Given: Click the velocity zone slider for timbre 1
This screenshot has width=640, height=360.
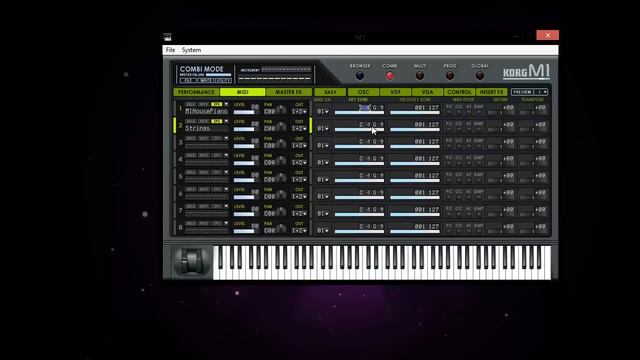Looking at the screenshot, I should click(415, 113).
